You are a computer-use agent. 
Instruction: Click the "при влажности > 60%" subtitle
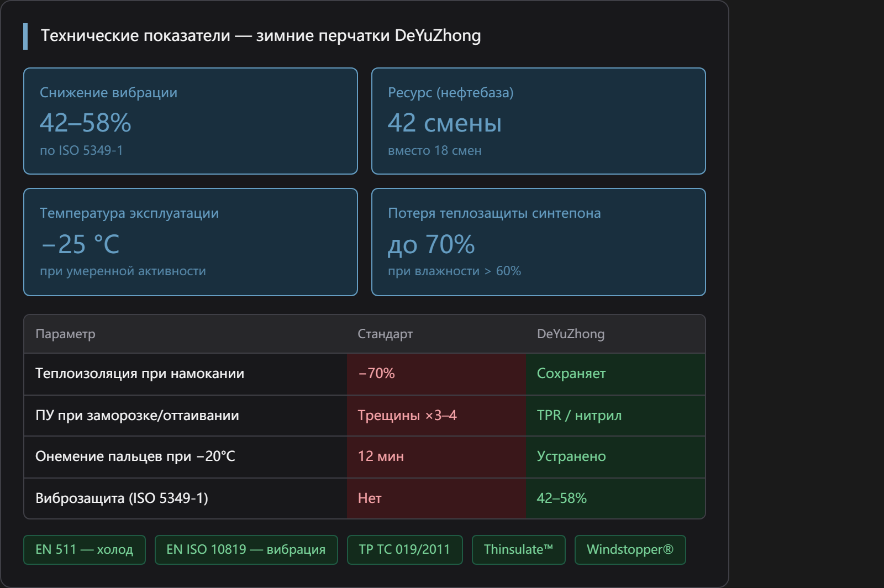pos(454,271)
